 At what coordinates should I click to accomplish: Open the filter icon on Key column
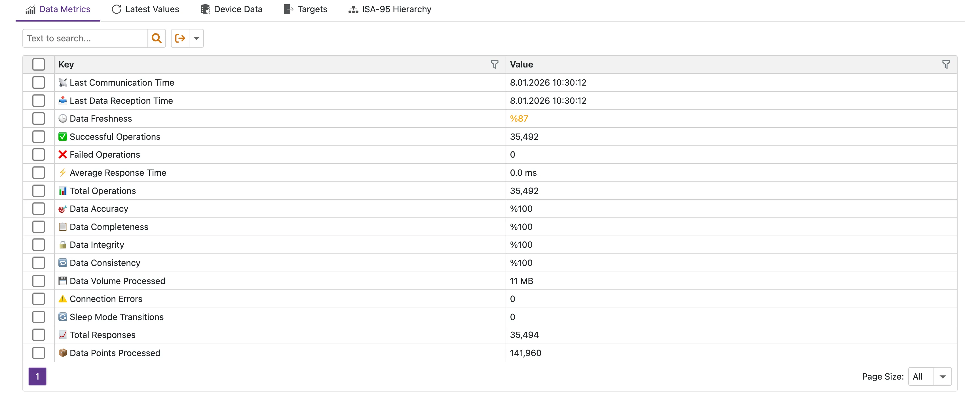[x=495, y=64]
